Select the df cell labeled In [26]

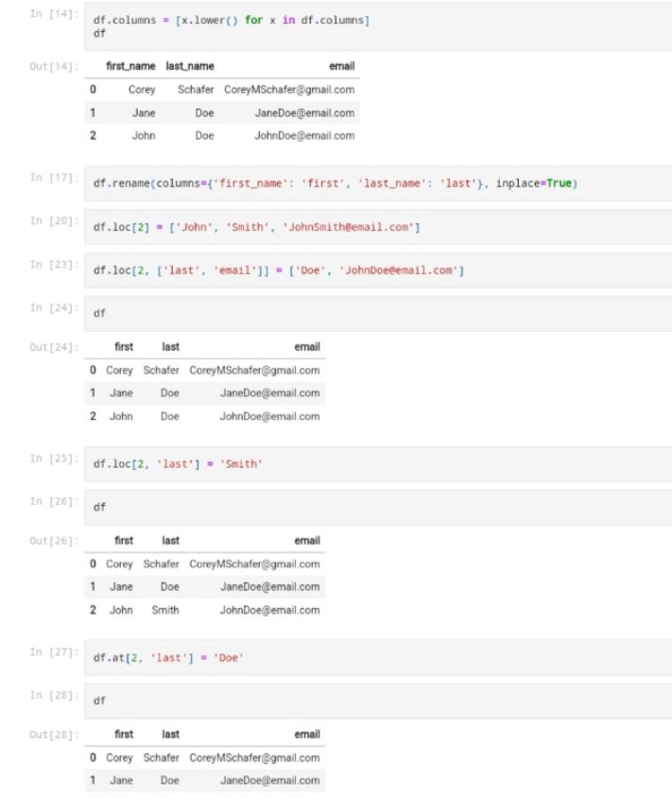pos(378,508)
